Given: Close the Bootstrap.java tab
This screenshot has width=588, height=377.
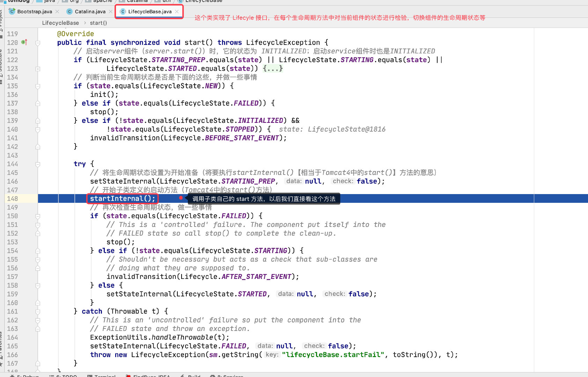Looking at the screenshot, I should tap(57, 12).
